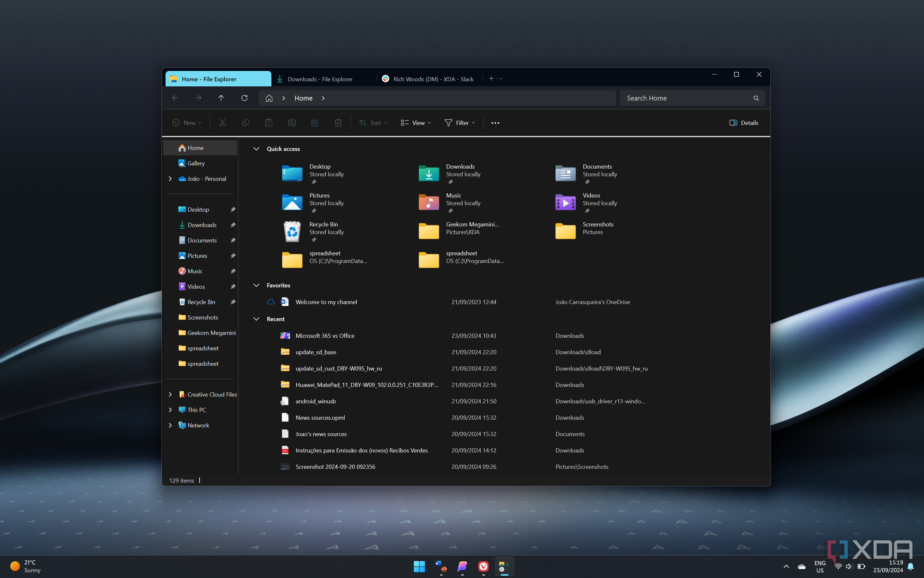Go up one level with the Up arrow
Image resolution: width=924 pixels, height=578 pixels.
click(x=221, y=98)
